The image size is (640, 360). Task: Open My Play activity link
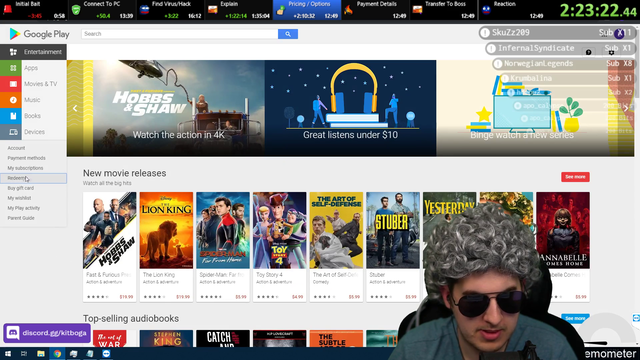(x=24, y=208)
